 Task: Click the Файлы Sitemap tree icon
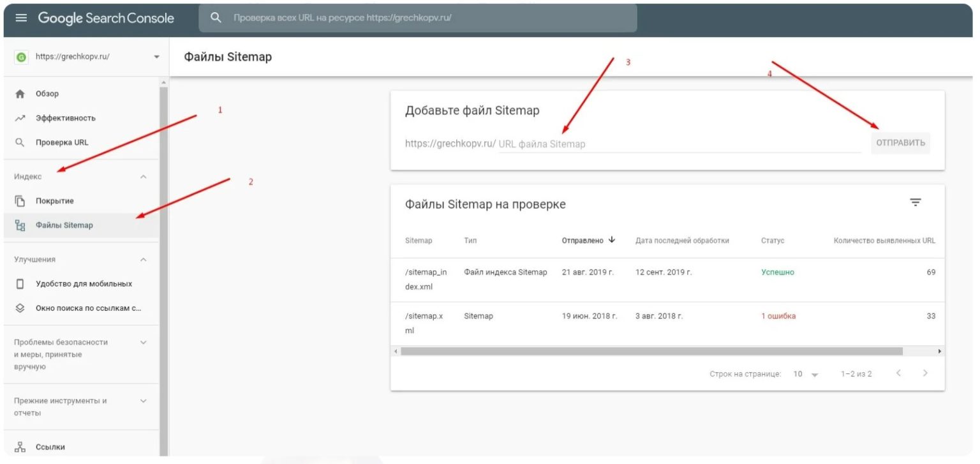(20, 225)
